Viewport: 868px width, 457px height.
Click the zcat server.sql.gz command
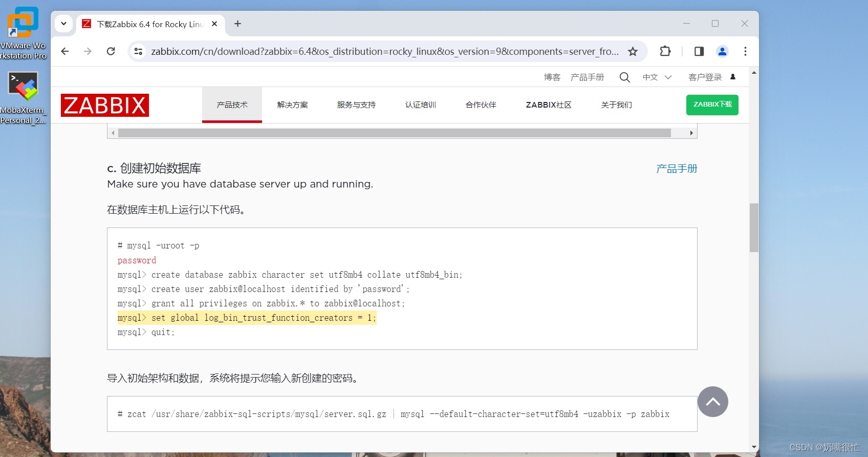pos(393,414)
